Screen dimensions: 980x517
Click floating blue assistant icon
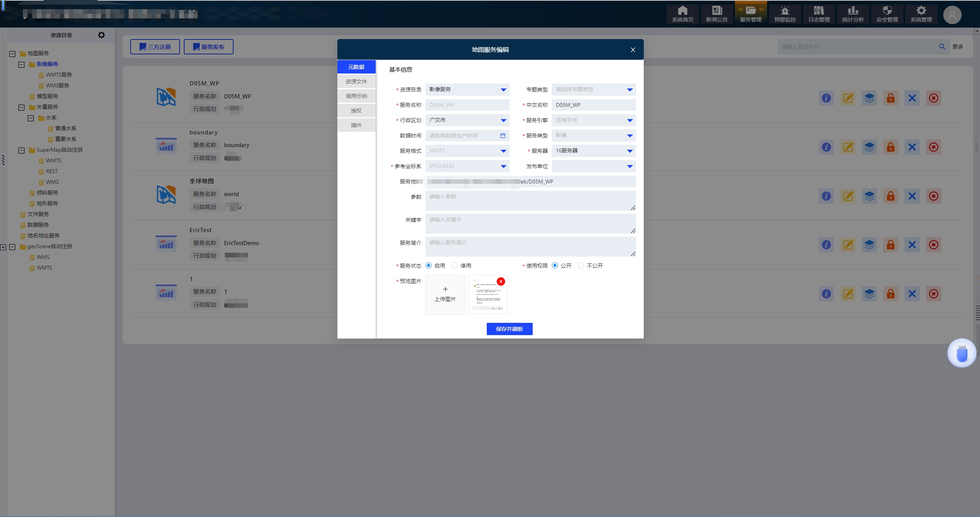(x=962, y=353)
